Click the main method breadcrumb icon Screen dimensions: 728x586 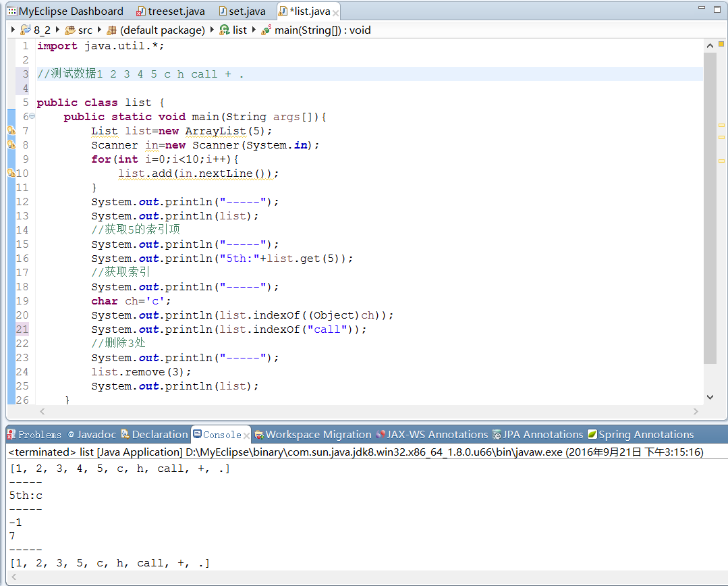coord(266,30)
